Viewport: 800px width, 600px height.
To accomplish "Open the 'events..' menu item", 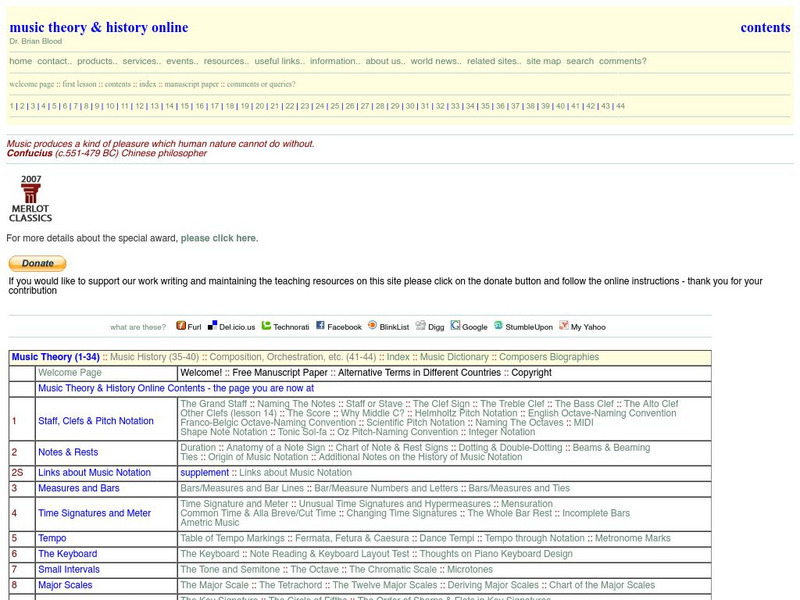I will tap(182, 61).
